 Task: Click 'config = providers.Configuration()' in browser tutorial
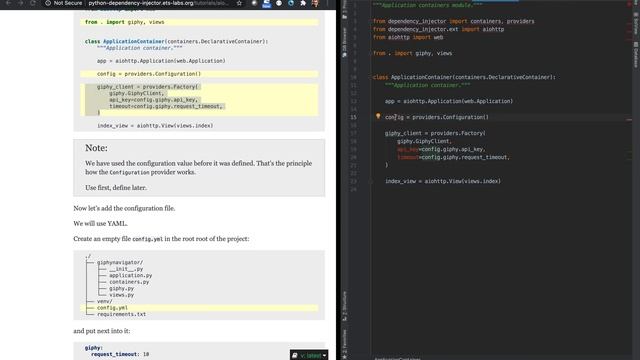[149, 74]
